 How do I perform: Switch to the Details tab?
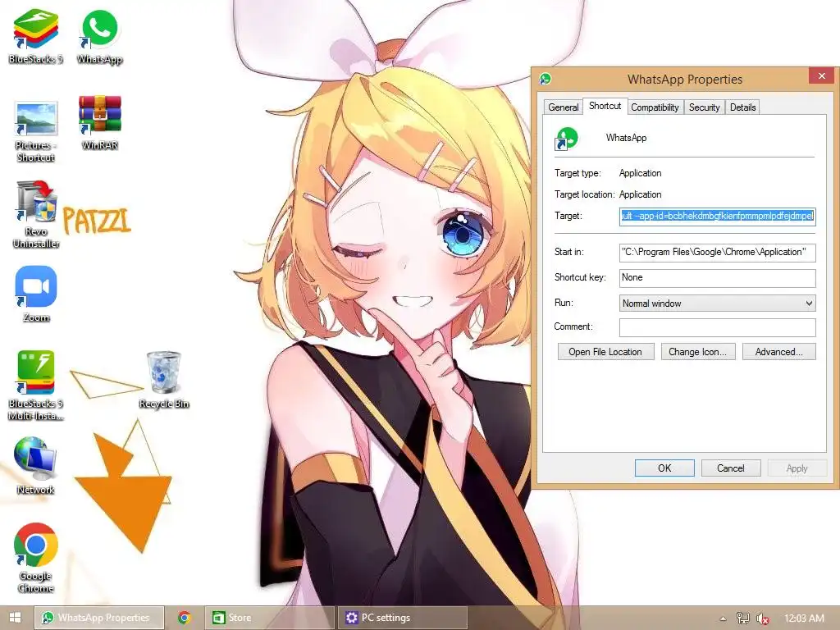click(x=742, y=107)
